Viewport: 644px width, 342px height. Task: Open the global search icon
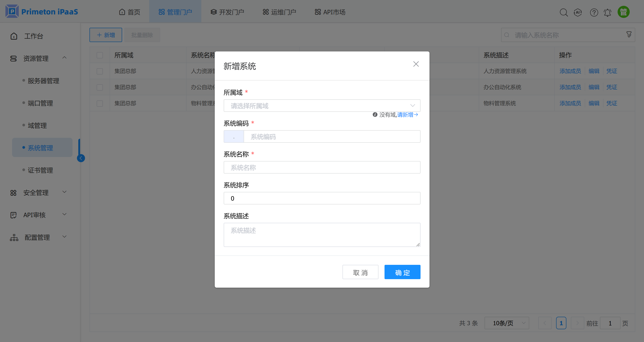pyautogui.click(x=564, y=12)
